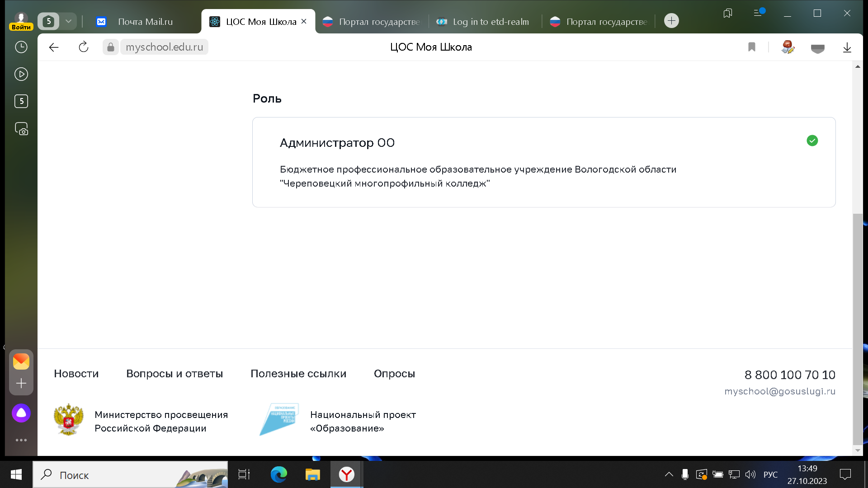Expand the tab group dropdown chevron
868x488 pixels.
(68, 21)
